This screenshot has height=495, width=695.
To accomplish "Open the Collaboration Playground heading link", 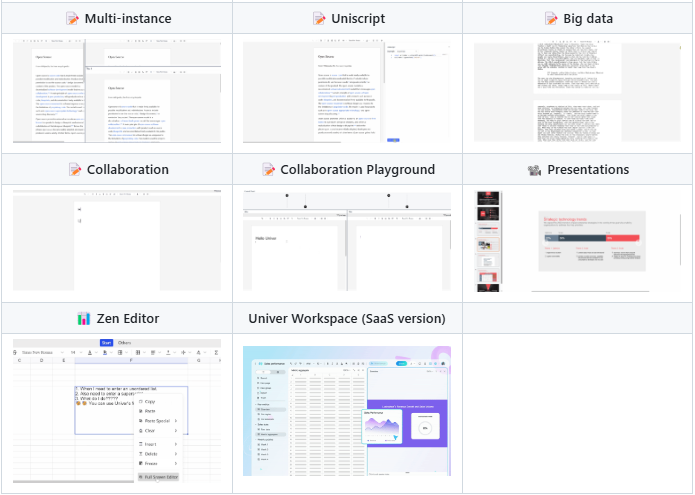I will (358, 169).
